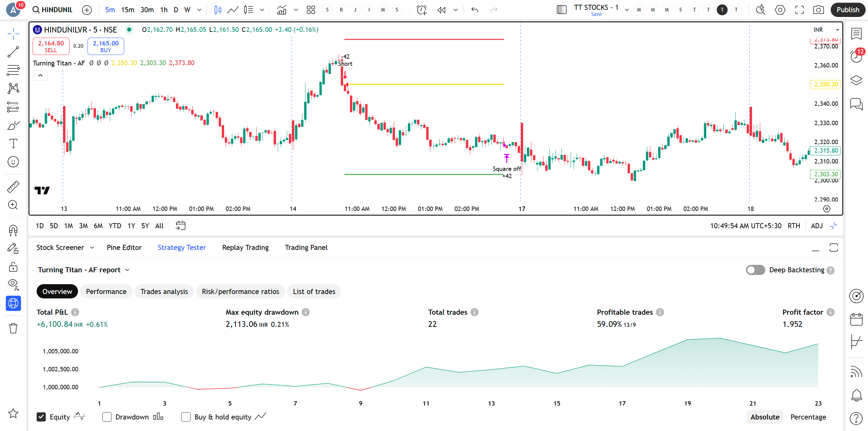868x431 pixels.
Task: Open help center question icon
Action: click(x=856, y=418)
